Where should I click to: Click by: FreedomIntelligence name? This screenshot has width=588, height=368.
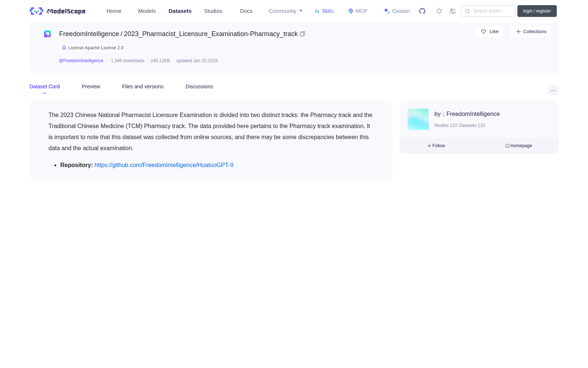[x=467, y=114]
